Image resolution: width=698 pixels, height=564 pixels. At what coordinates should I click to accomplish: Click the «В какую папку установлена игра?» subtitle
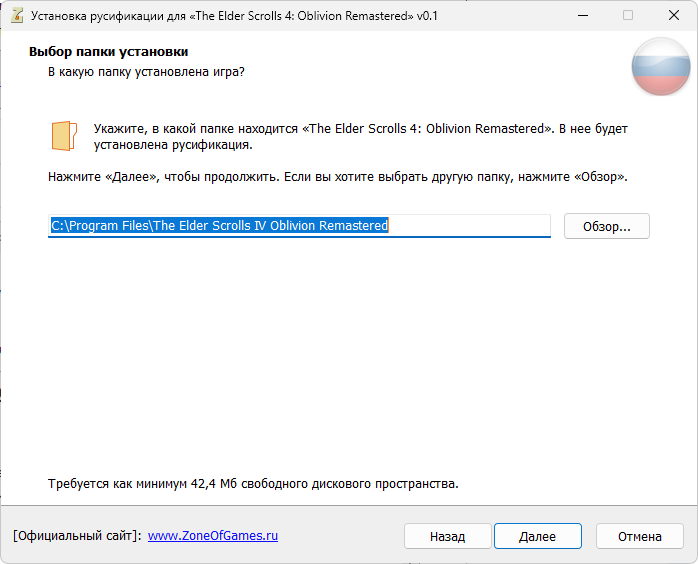tap(146, 72)
